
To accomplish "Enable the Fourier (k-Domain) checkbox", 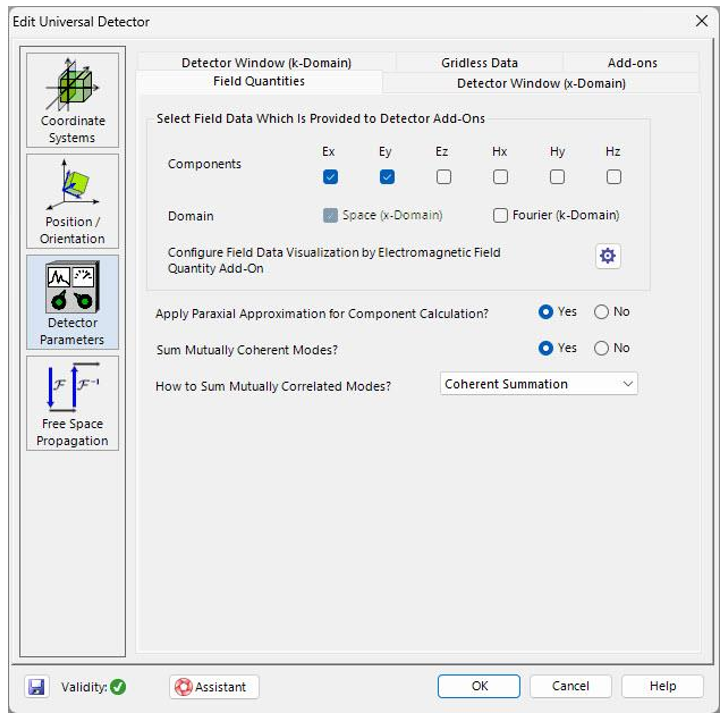I will (x=501, y=215).
